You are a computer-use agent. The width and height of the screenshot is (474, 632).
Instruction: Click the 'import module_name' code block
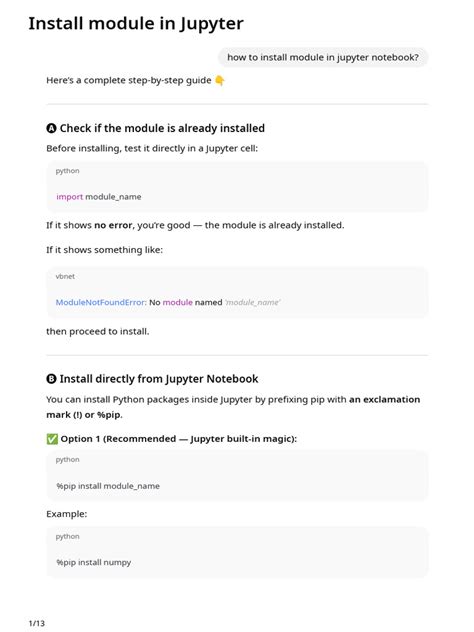237,187
